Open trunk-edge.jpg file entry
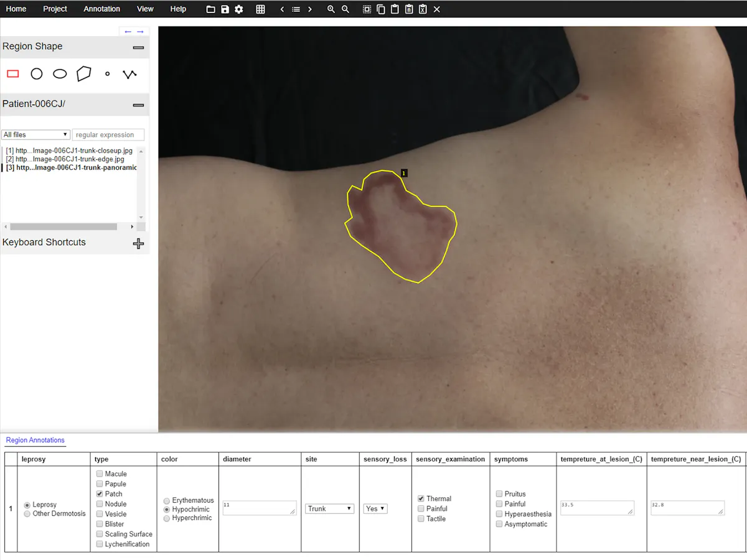The width and height of the screenshot is (747, 560). 65,159
